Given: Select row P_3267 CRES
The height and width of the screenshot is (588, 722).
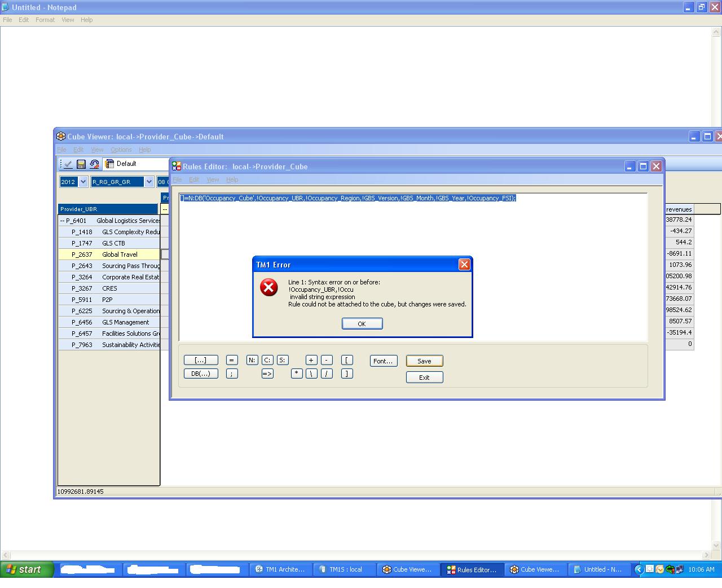Looking at the screenshot, I should (x=109, y=288).
